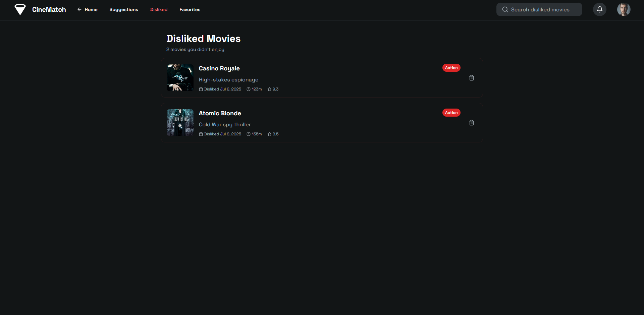Image resolution: width=644 pixels, height=315 pixels.
Task: Open the profile avatar menu
Action: tap(624, 9)
